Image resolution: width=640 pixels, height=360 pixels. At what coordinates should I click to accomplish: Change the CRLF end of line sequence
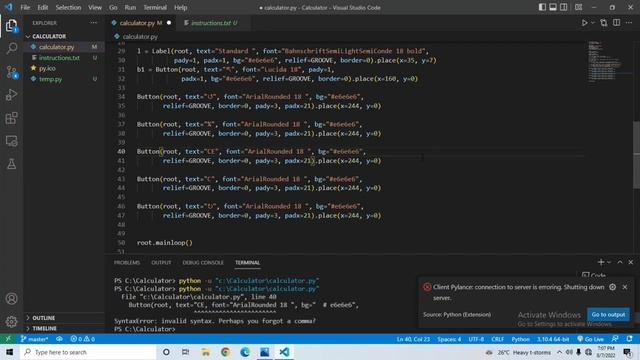(498, 339)
